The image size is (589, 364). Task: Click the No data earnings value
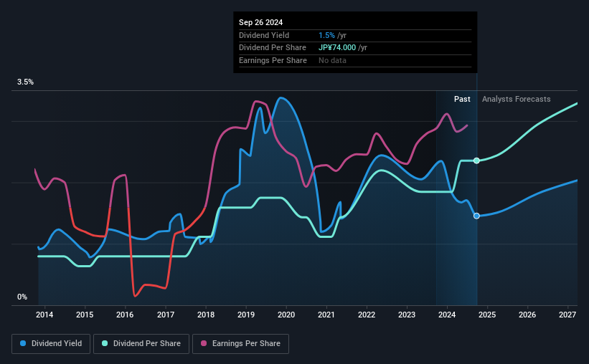332,60
